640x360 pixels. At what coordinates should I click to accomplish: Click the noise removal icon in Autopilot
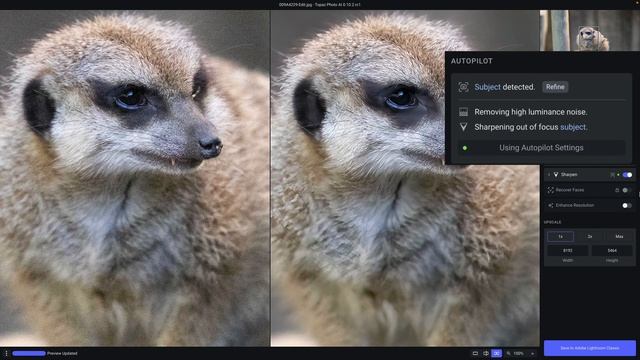point(463,112)
